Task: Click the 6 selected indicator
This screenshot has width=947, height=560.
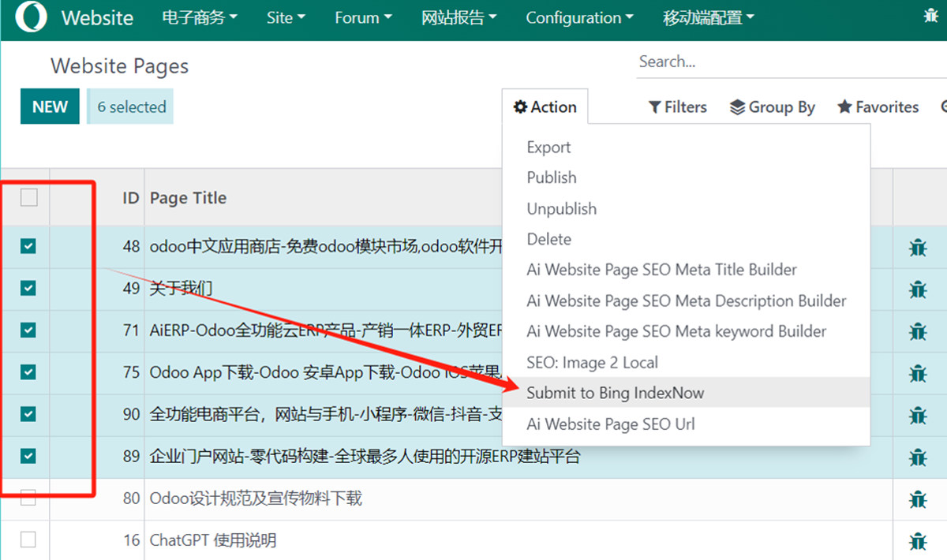Action: (x=130, y=107)
